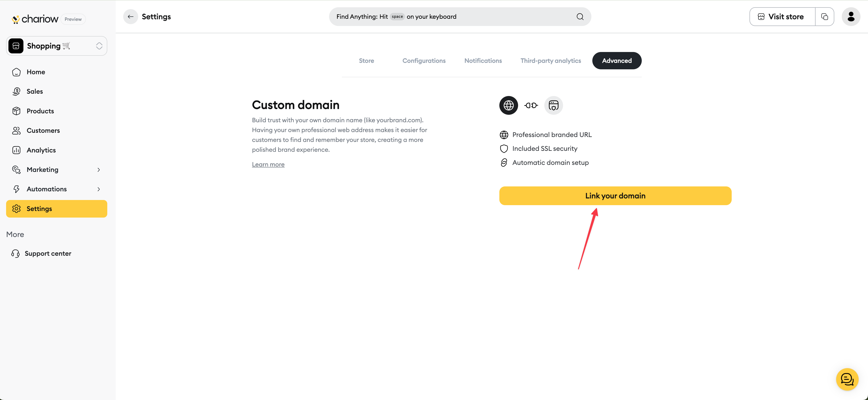Click the globe icon under Custom domain
The image size is (868, 400).
(508, 105)
